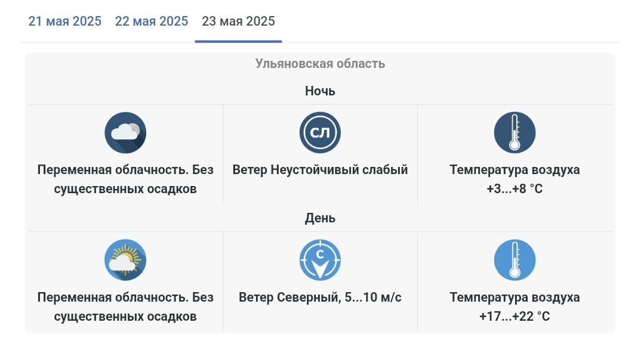644x344 pixels.
Task: Open the 21 мая 2025 tab
Action: (65, 21)
